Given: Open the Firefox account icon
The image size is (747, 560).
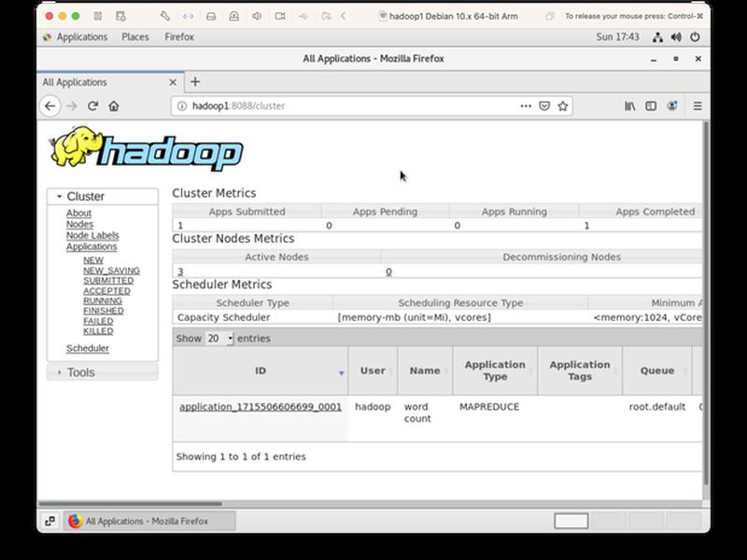Looking at the screenshot, I should coord(672,105).
